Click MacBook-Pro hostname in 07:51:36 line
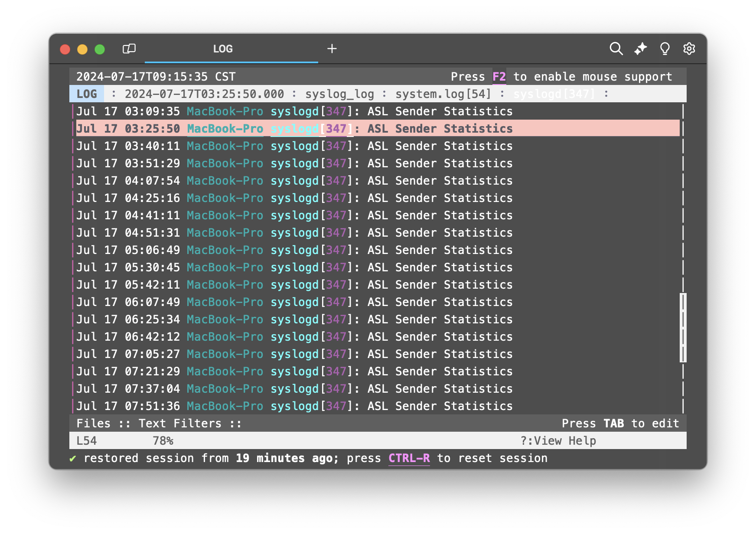Image resolution: width=756 pixels, height=534 pixels. pyautogui.click(x=225, y=406)
